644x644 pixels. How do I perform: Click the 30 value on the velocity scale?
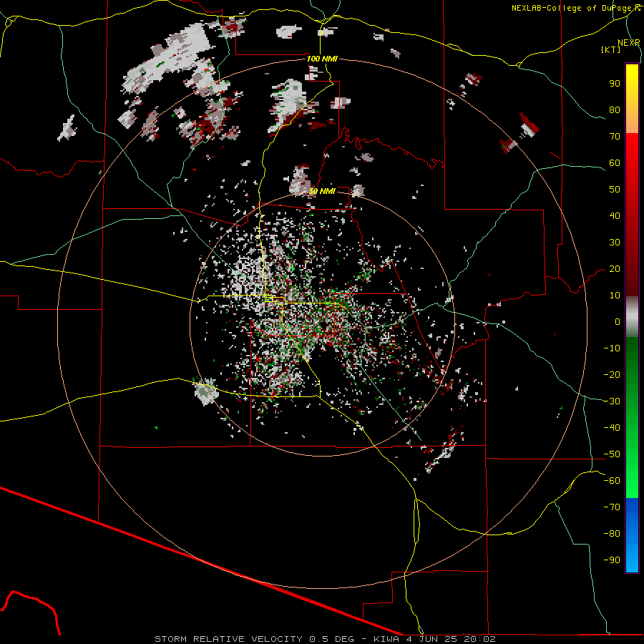615,243
